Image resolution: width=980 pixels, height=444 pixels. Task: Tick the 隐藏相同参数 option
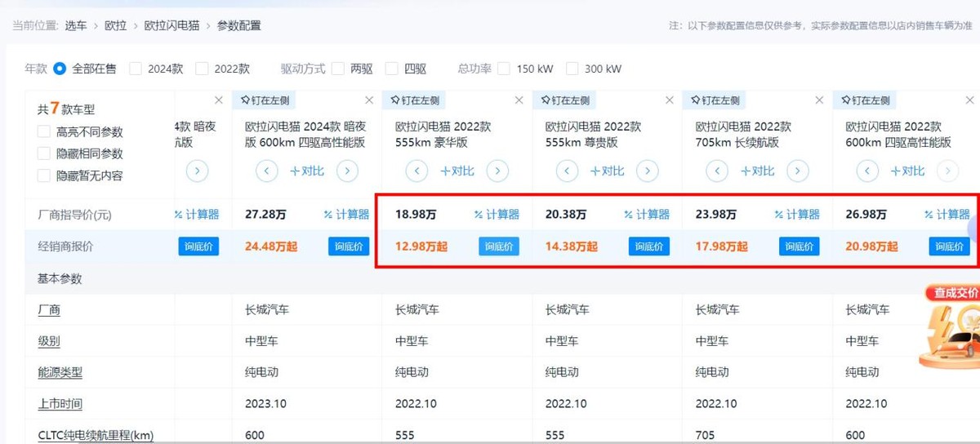pos(43,153)
